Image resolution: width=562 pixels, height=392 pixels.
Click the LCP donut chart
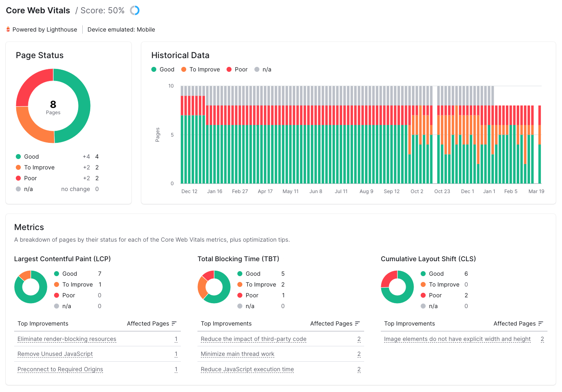31,287
